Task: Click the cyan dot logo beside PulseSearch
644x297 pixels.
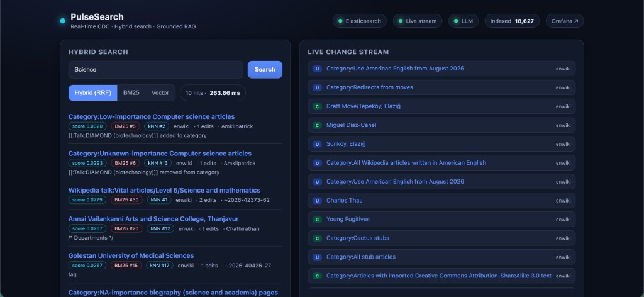Action: 62,21
